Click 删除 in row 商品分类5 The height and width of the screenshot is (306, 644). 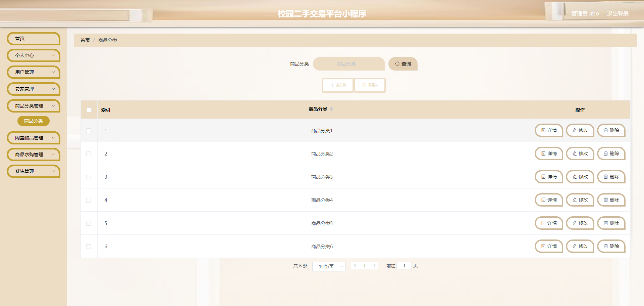tap(611, 223)
